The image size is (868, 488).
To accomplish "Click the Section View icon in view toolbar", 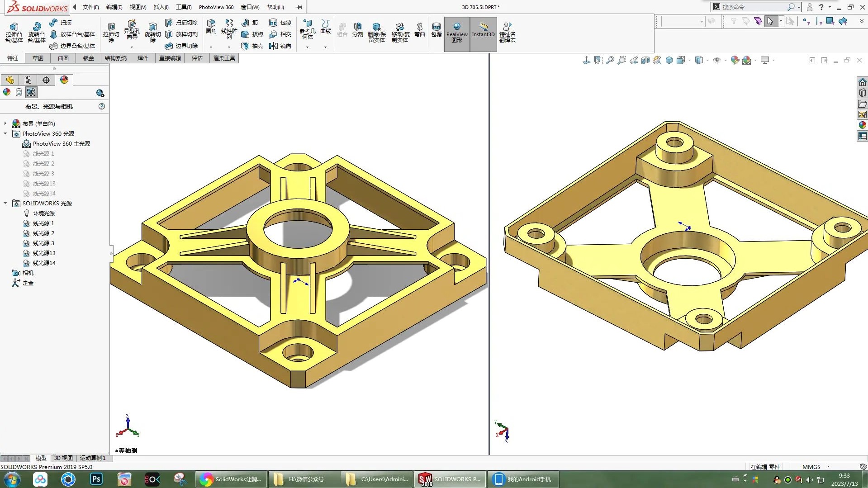I will pos(645,60).
